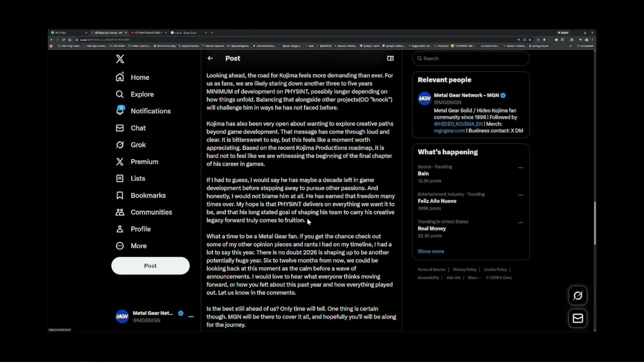Open the Bain trending topic
The height and width of the screenshot is (362, 644).
pos(423,173)
